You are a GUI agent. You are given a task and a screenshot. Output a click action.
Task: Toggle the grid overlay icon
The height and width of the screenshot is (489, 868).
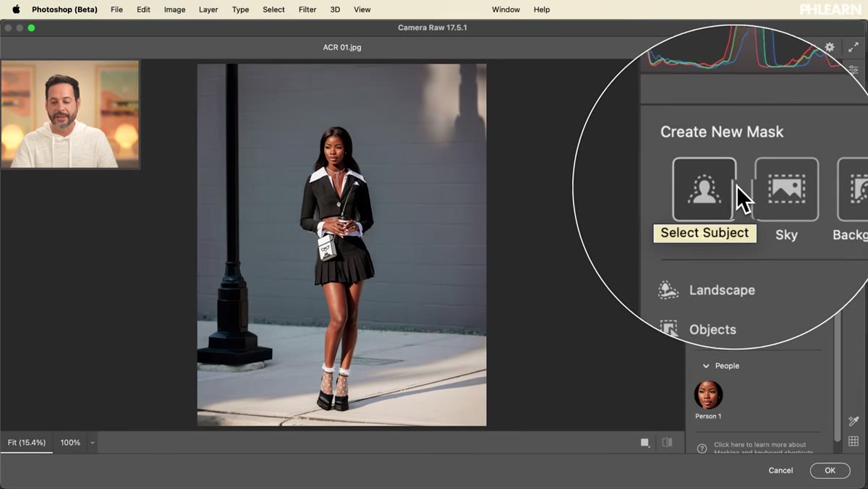tap(854, 441)
